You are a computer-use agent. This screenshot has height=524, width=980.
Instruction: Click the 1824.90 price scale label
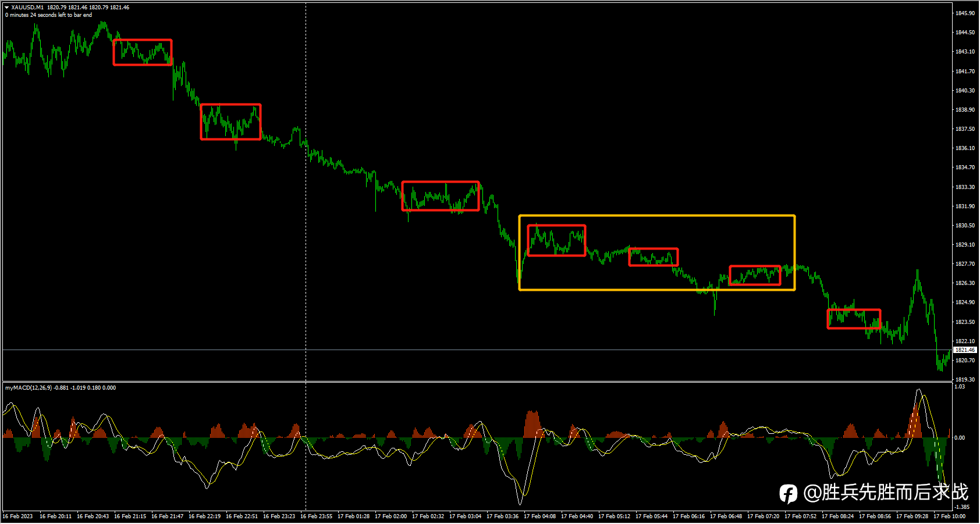pos(965,302)
